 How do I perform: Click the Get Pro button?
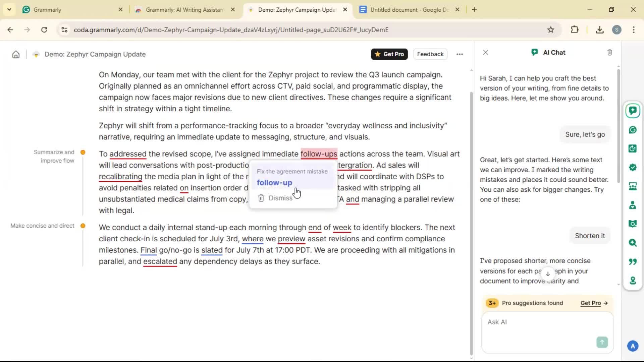(389, 54)
